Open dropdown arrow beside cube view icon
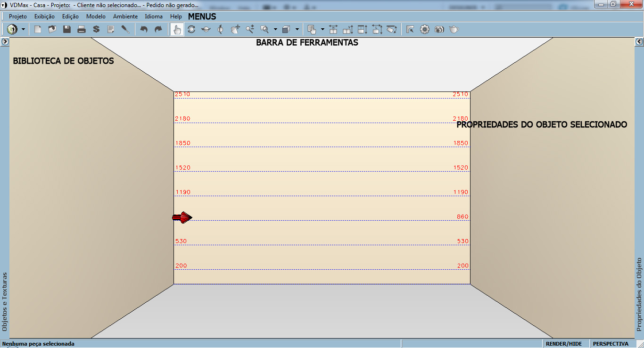Screen dimensions: 644x348 coord(297,29)
